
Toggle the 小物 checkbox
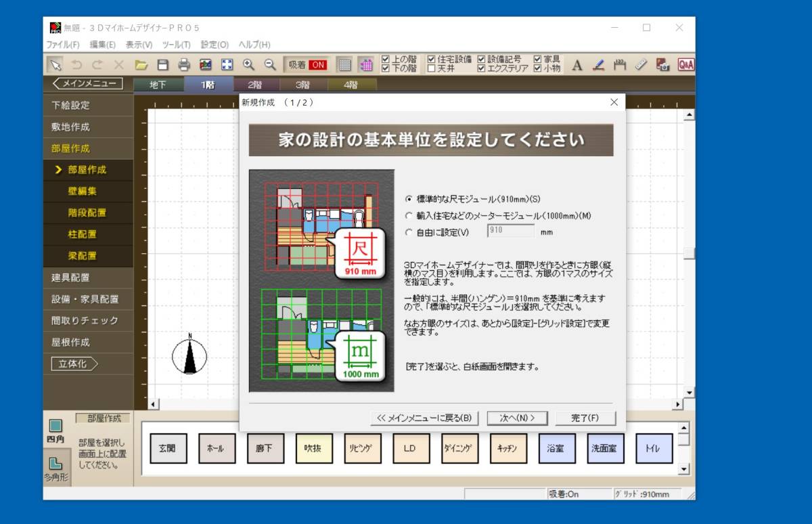(537, 68)
